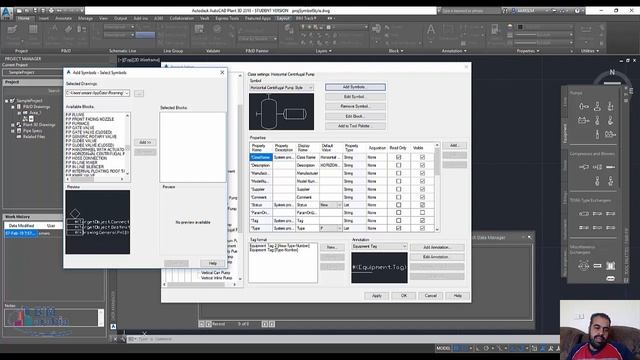Click the Apply button
The width and height of the screenshot is (640, 360).
click(377, 296)
